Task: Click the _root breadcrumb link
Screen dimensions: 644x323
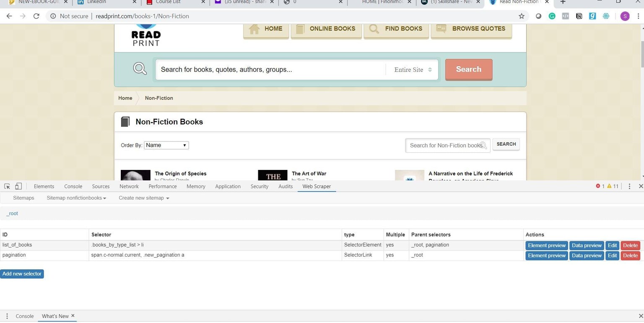Action: pyautogui.click(x=12, y=214)
